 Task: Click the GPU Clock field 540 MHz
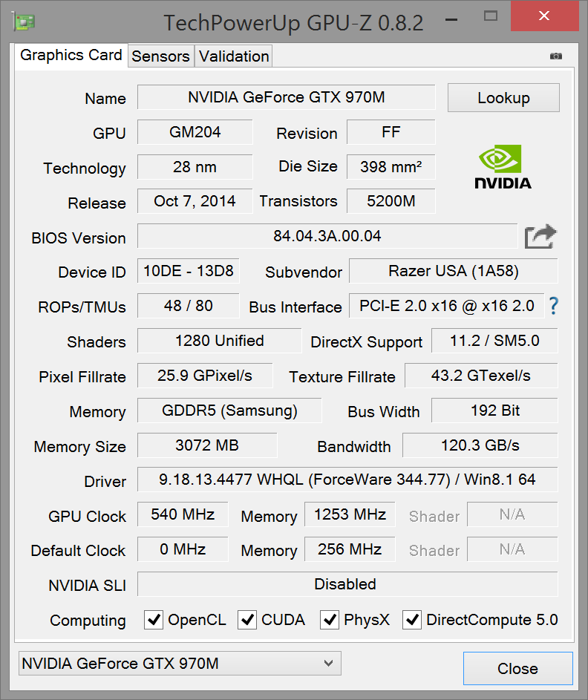point(183,514)
